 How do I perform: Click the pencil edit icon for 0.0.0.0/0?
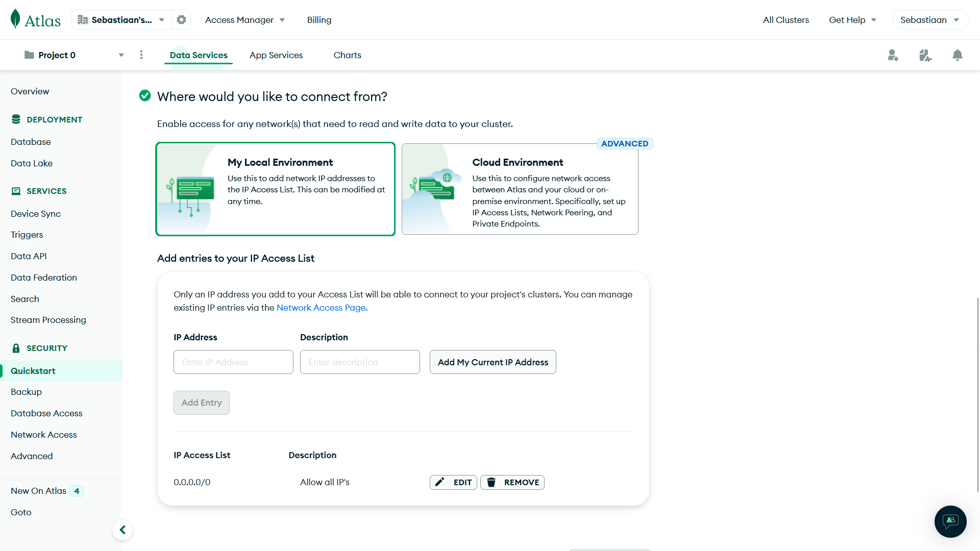[439, 482]
